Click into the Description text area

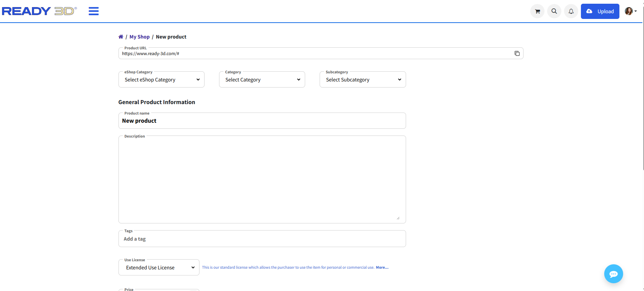click(x=262, y=179)
